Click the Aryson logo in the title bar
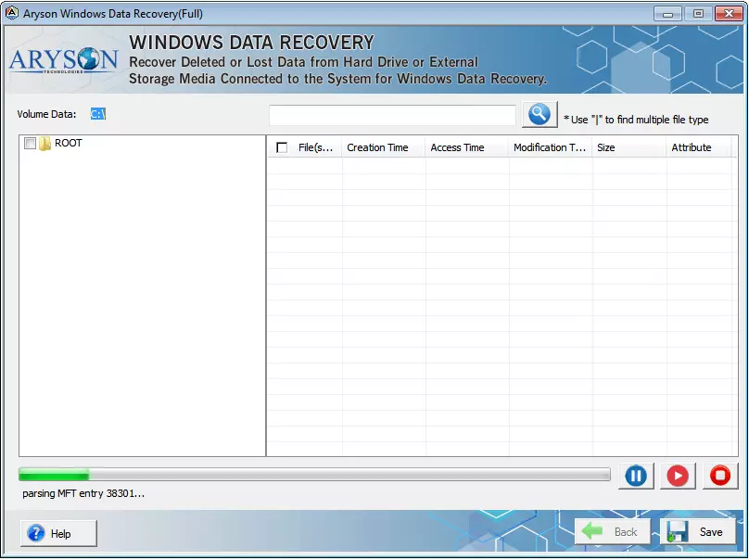749x560 pixels. pos(13,13)
